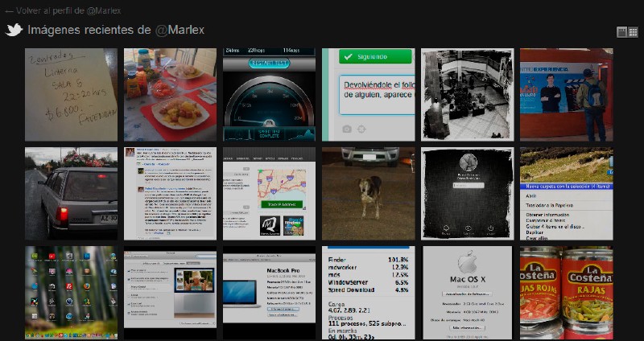Open the Mac preferences window with monitor thumbnail
644x341 pixels.
[x=170, y=293]
